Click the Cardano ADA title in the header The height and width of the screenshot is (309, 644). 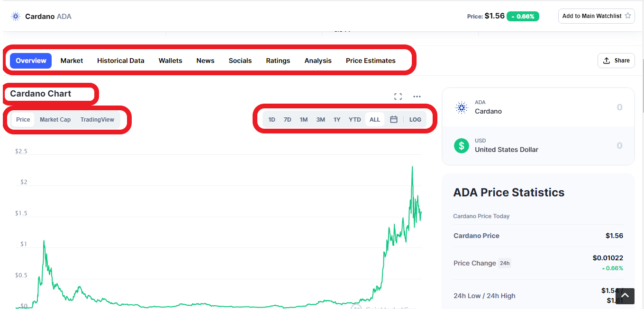pyautogui.click(x=48, y=16)
